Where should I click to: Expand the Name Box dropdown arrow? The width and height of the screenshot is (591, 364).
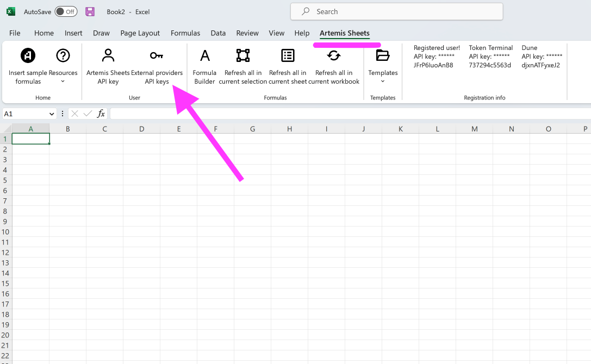(52, 114)
